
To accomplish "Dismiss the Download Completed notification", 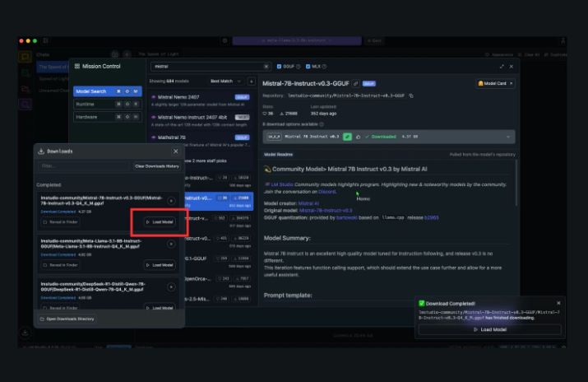I will click(558, 303).
